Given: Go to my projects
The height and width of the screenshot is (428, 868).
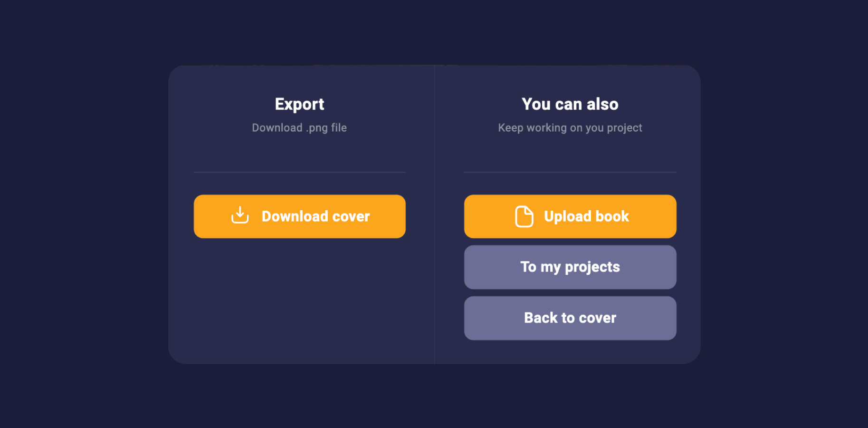Looking at the screenshot, I should (x=570, y=267).
